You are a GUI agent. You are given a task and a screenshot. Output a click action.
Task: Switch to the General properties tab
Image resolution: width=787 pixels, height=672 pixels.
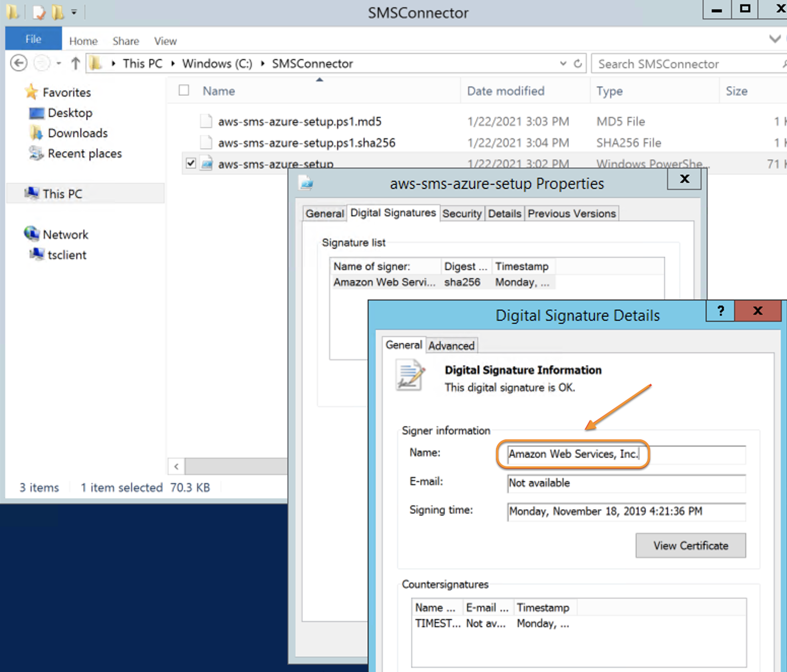pyautogui.click(x=324, y=214)
